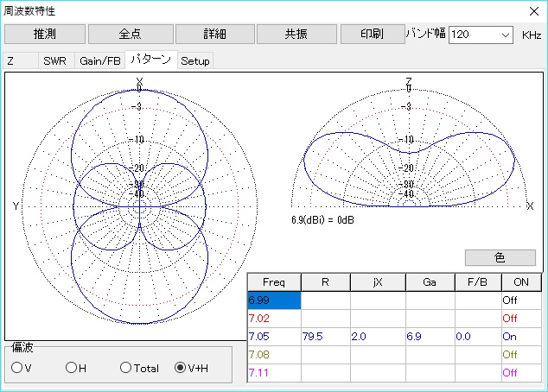The height and width of the screenshot is (392, 548).
Task: Click the 0.0 F/B value cell
Action: pyautogui.click(x=479, y=337)
